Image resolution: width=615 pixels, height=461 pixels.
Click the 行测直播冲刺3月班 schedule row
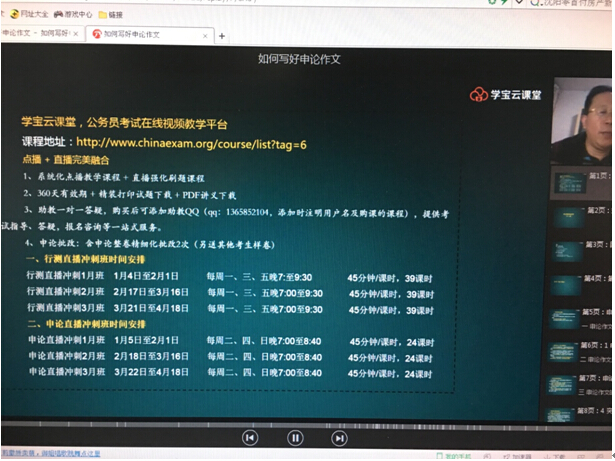(x=230, y=309)
